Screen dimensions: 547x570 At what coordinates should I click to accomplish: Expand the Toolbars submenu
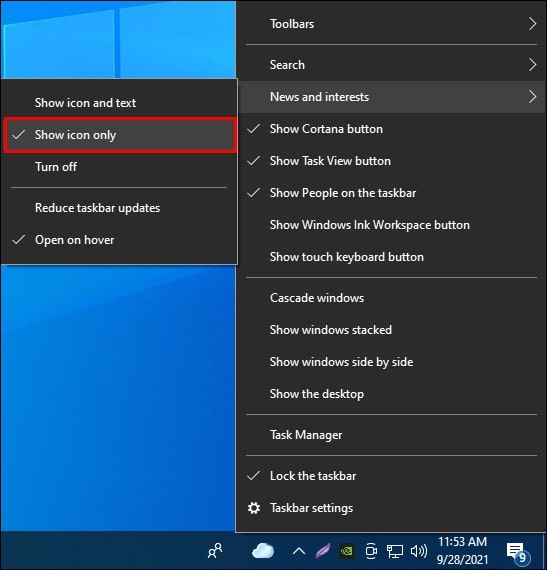pyautogui.click(x=391, y=24)
